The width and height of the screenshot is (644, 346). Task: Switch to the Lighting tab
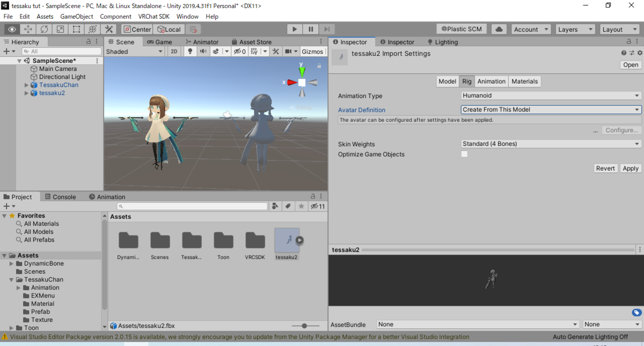tap(443, 42)
